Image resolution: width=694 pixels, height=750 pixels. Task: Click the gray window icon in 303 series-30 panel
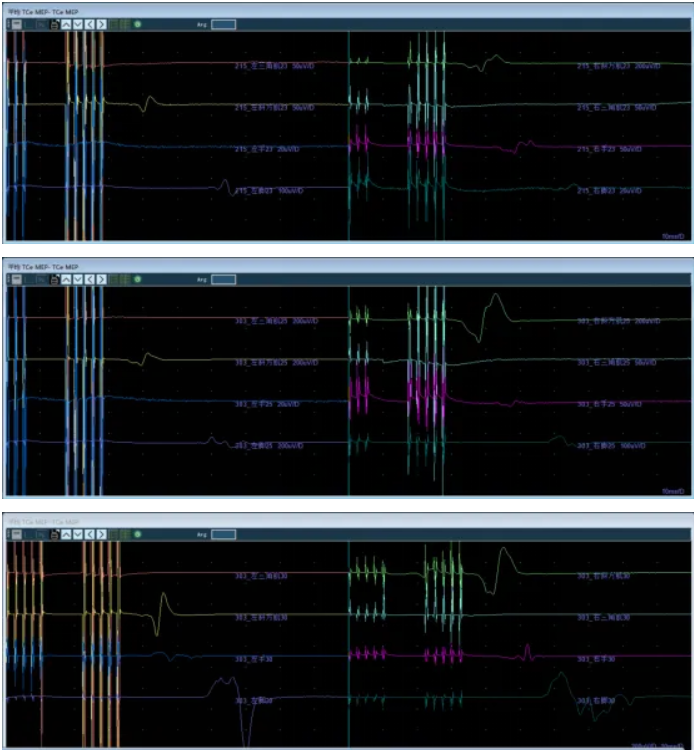coord(17,534)
